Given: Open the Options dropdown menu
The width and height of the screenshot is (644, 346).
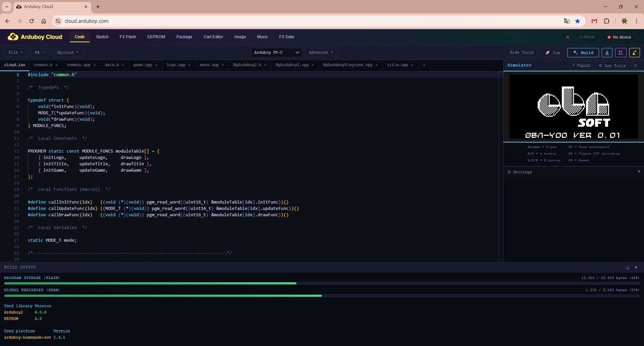Looking at the screenshot, I should click(68, 53).
